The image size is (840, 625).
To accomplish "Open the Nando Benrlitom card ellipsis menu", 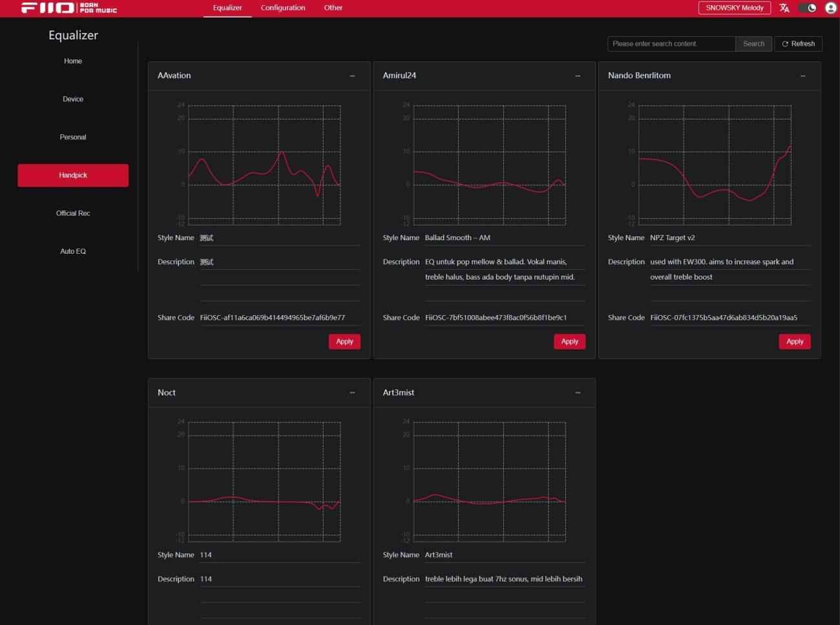I will pyautogui.click(x=803, y=76).
